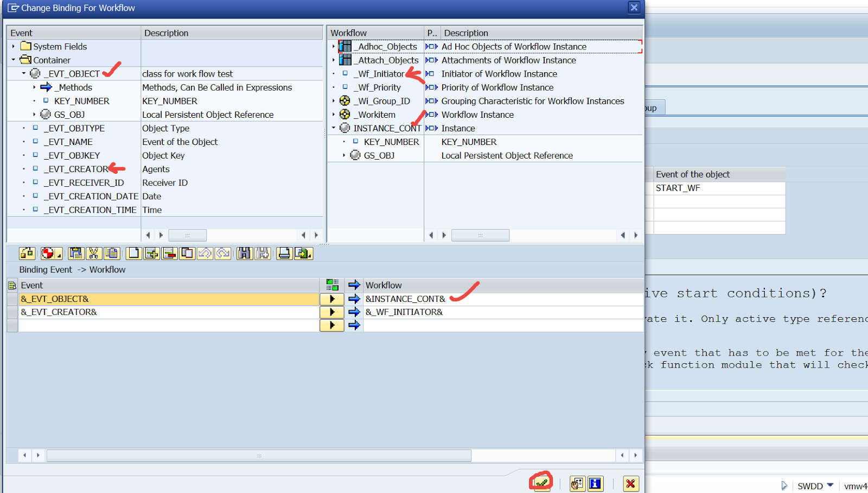Viewport: 868px width, 493px height.
Task: Insert a new binding line with the plus icon
Action: 151,253
